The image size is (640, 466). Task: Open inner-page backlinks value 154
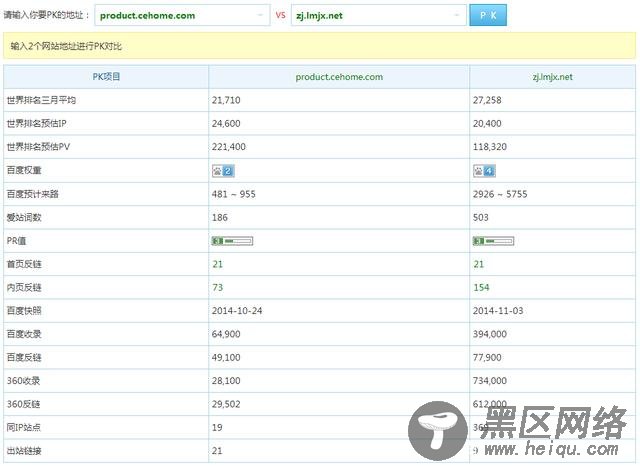[x=481, y=288]
